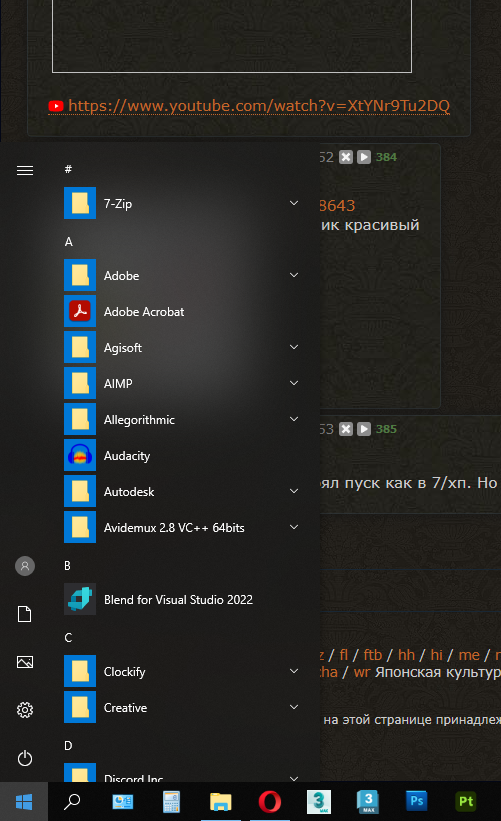Click the AIMP folder icon
The width and height of the screenshot is (501, 821).
[x=80, y=383]
